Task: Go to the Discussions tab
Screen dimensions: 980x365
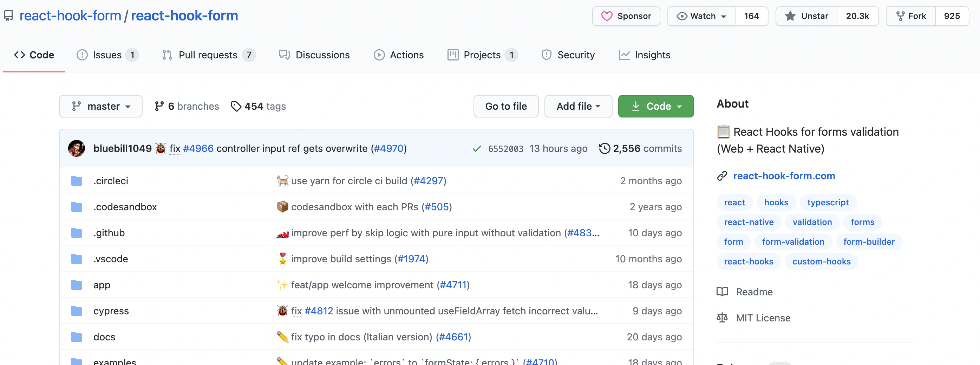Action: coord(314,55)
